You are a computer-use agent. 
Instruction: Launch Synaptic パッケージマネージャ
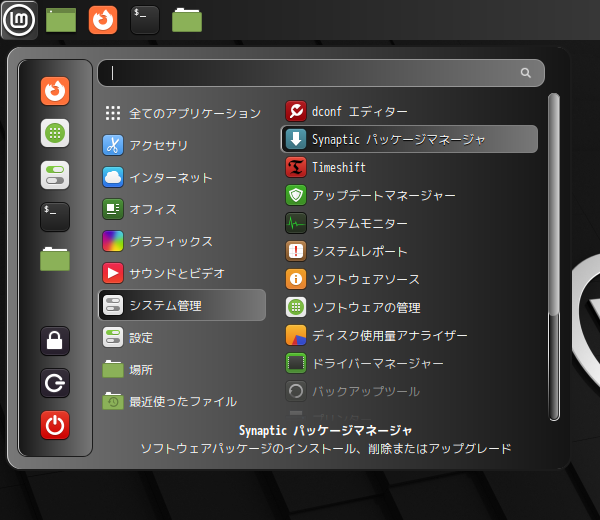tap(409, 139)
